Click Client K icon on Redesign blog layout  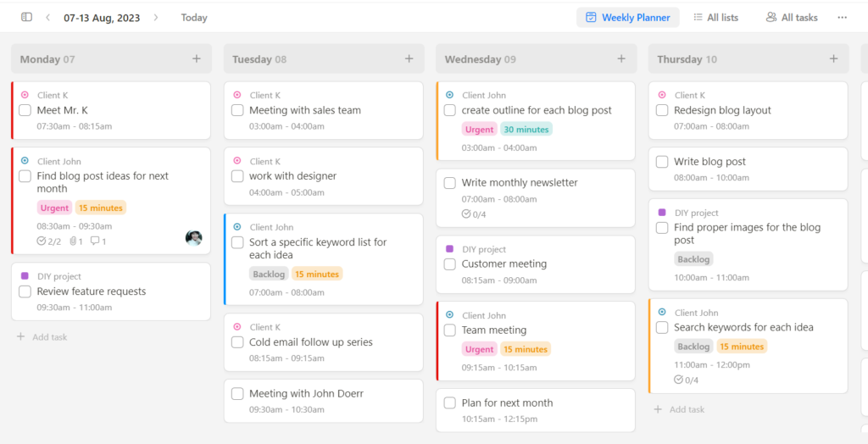pyautogui.click(x=661, y=95)
